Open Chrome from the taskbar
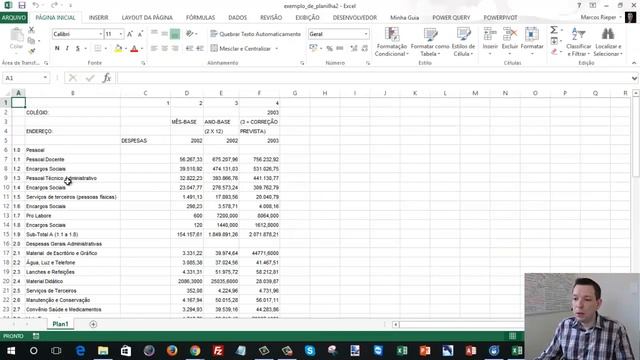 coord(195,351)
